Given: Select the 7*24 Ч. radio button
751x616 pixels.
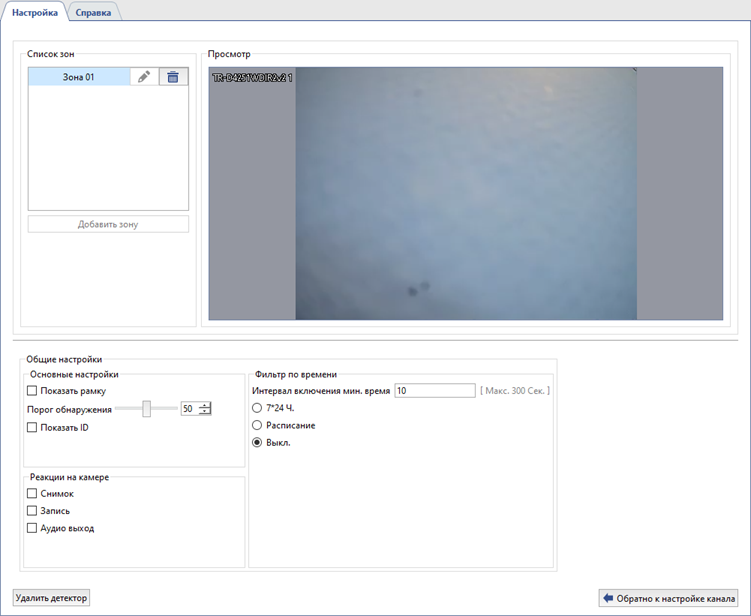Looking at the screenshot, I should tap(257, 408).
